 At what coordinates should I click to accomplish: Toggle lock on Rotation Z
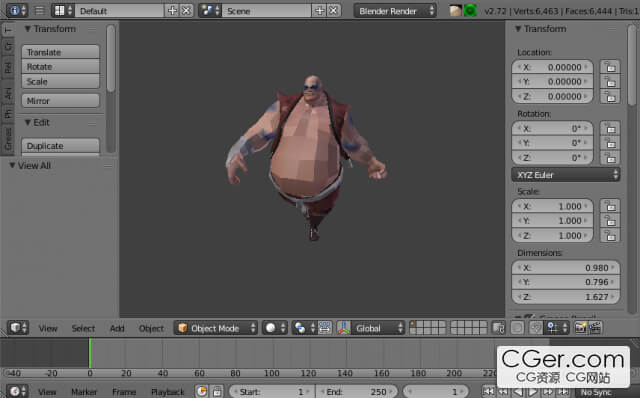pos(610,158)
